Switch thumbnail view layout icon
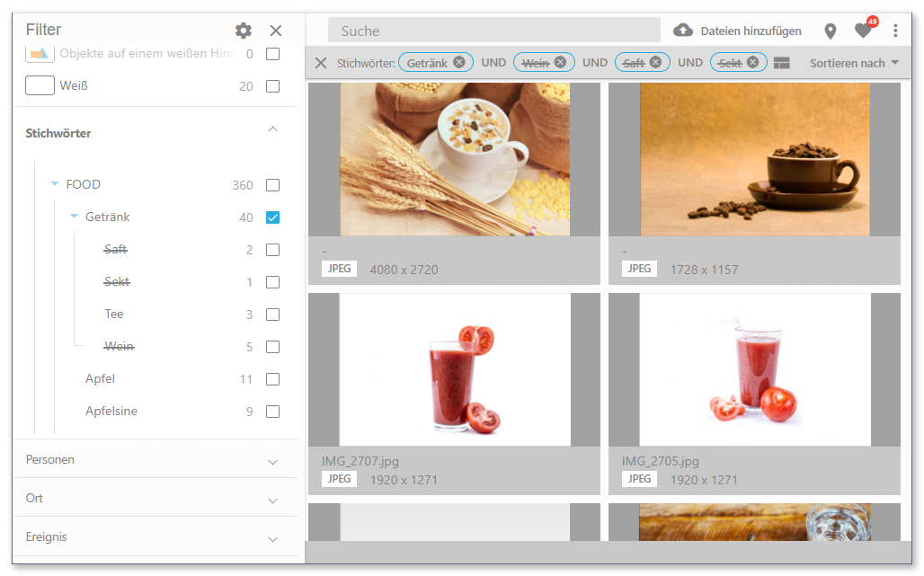Viewport: 924px width, 576px height. point(781,63)
